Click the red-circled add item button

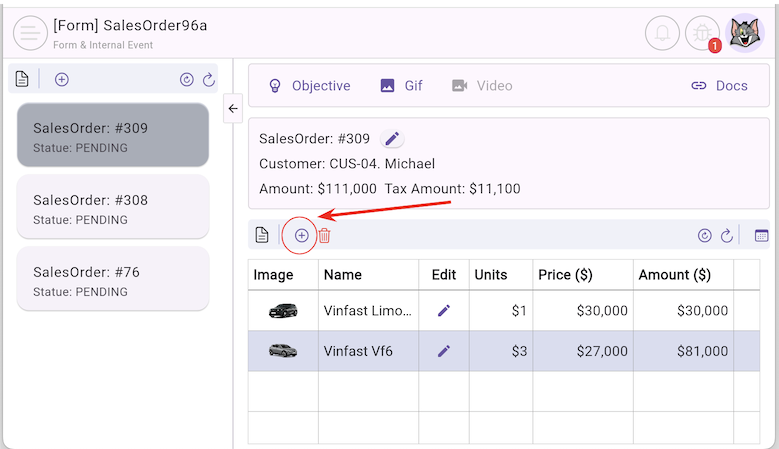[301, 236]
